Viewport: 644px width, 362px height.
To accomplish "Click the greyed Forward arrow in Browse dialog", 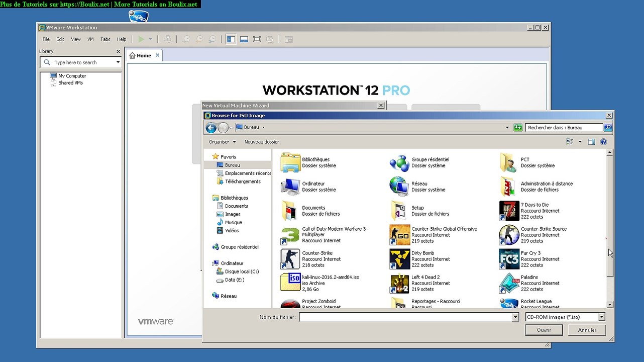I will [223, 128].
